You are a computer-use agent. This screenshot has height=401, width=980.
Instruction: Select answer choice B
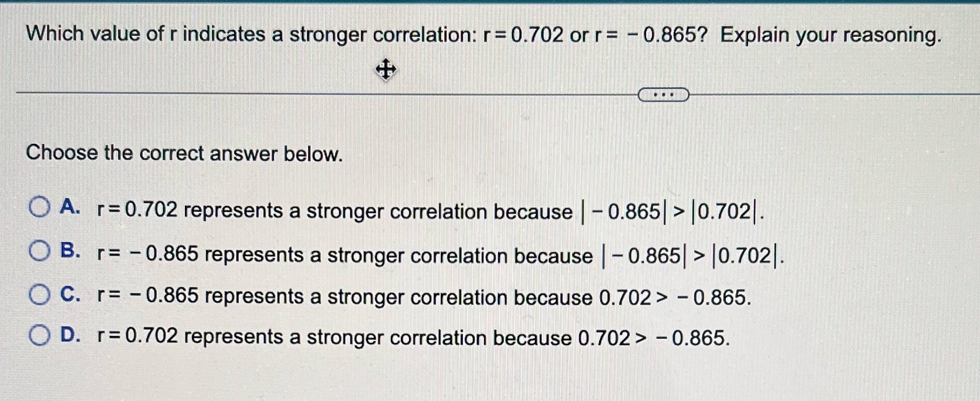(x=39, y=250)
